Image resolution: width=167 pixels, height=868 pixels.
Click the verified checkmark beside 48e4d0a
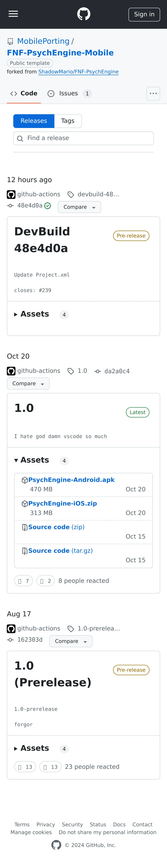pos(48,206)
